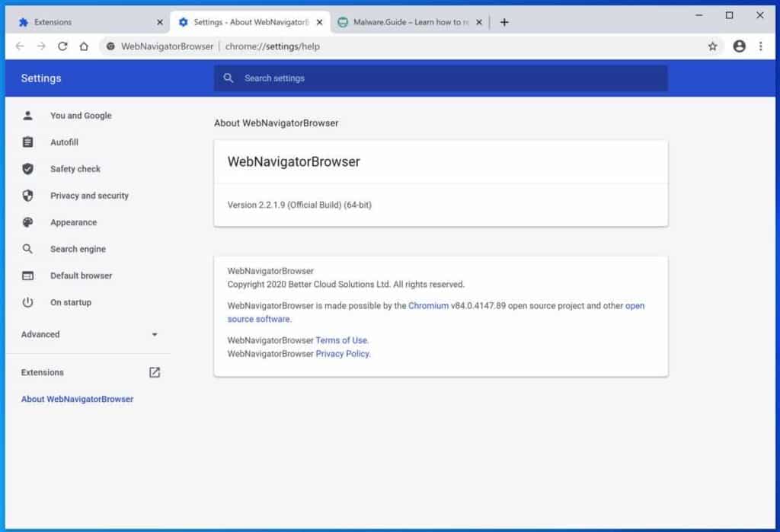Click the Autofill sidebar icon
780x532 pixels.
[x=28, y=142]
